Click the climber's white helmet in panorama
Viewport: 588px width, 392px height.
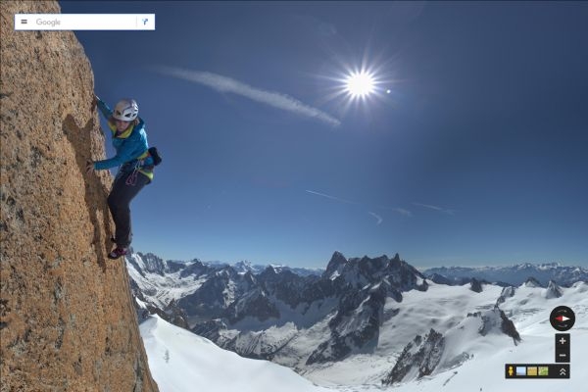[x=126, y=110]
